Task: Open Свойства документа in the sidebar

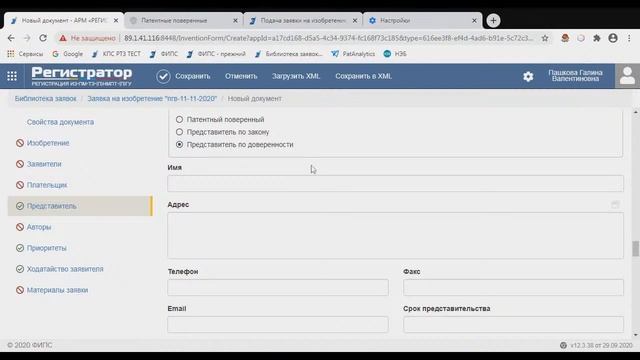Action: pos(60,122)
